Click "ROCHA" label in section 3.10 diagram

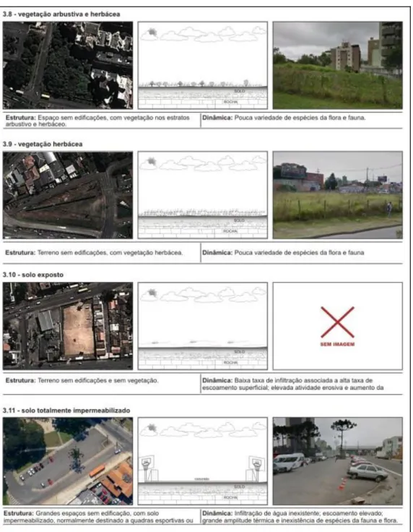[231, 362]
